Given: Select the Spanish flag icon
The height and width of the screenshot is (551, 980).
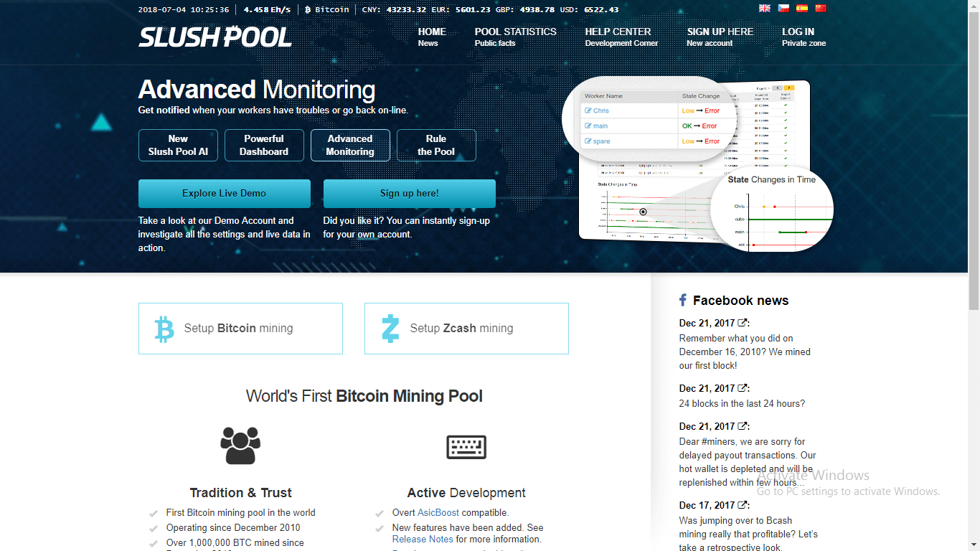Looking at the screenshot, I should coord(802,9).
